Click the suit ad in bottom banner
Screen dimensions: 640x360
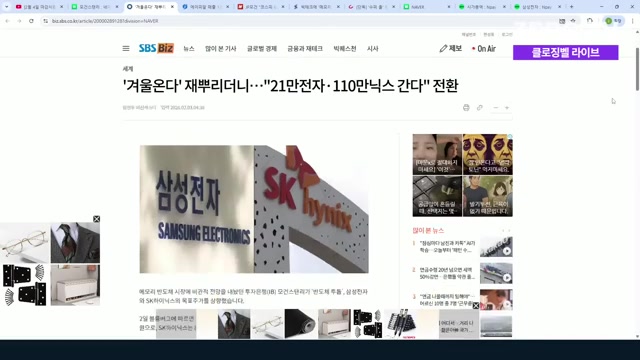pyautogui.click(x=234, y=324)
